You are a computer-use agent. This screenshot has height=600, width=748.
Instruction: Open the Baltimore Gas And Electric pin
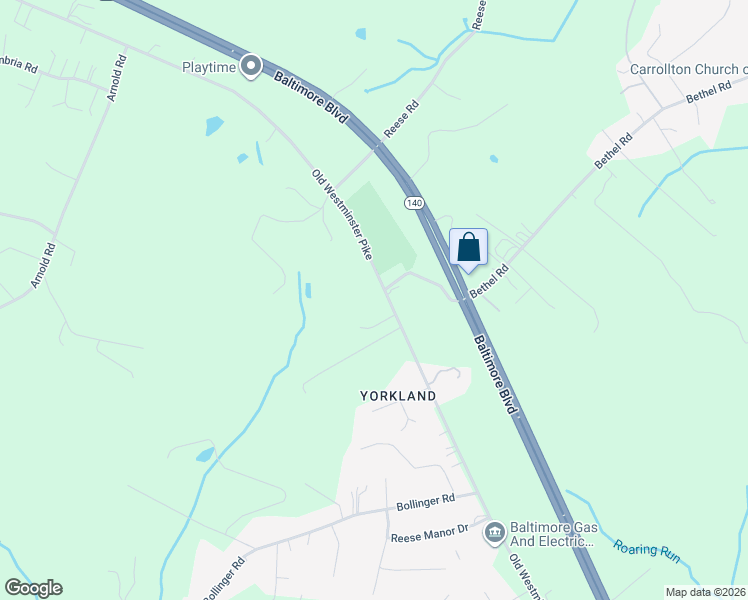pyautogui.click(x=495, y=534)
